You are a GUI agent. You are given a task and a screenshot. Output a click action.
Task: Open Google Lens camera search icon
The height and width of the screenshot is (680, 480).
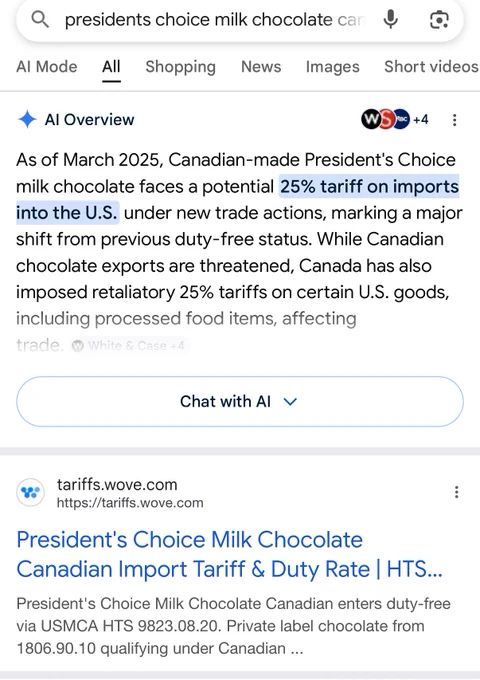pyautogui.click(x=439, y=20)
